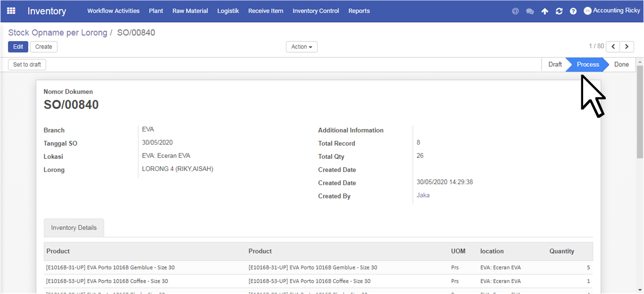Switch to the Inventory Details tab
Screen dimensions: 644x294
point(74,228)
